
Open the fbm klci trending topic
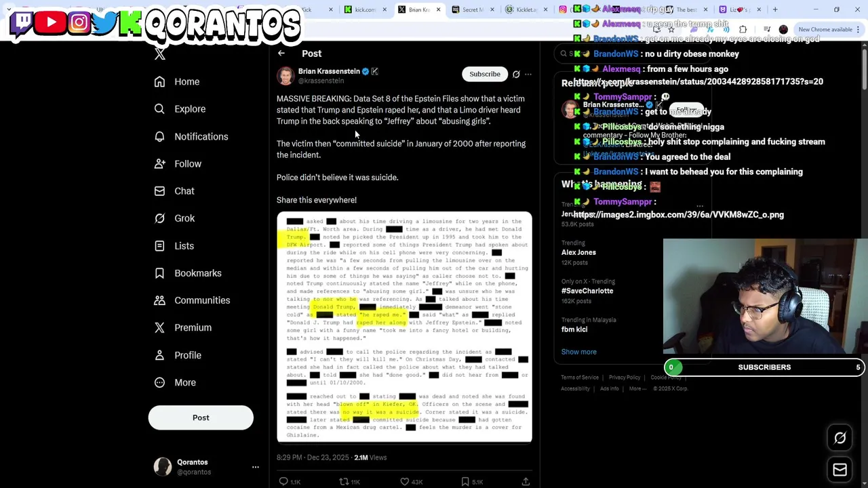point(574,329)
